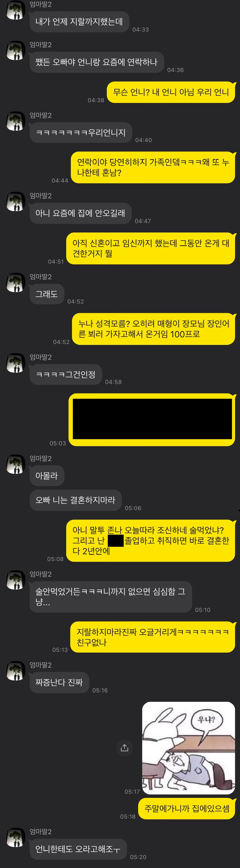Tap the avatar beside the 그래도 message
This screenshot has width=240, height=868.
click(x=16, y=282)
